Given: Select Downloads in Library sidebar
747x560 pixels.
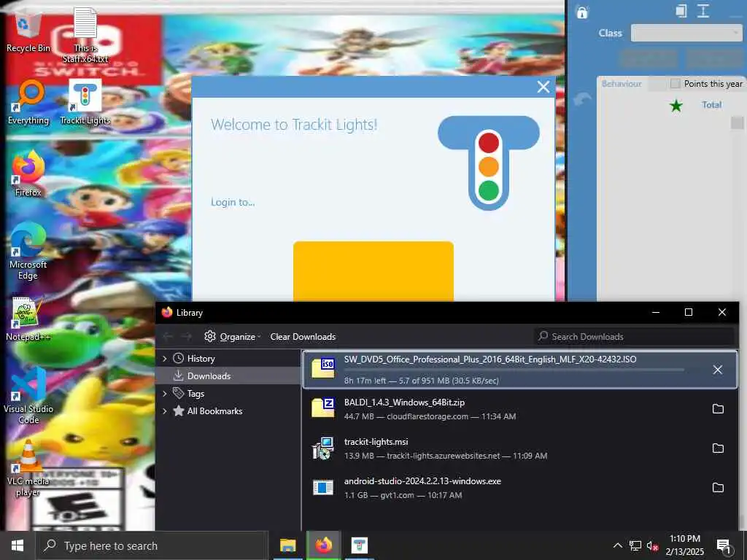Looking at the screenshot, I should click(x=228, y=376).
